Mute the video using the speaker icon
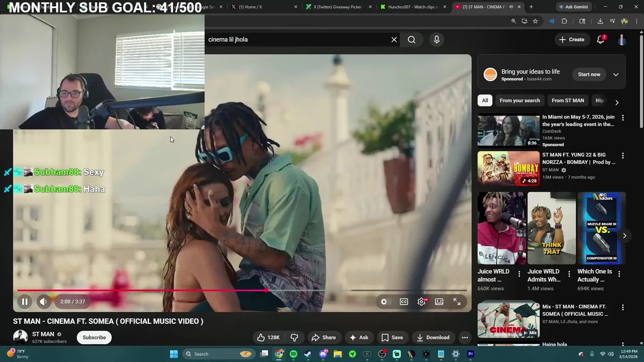The height and width of the screenshot is (362, 644). [43, 302]
